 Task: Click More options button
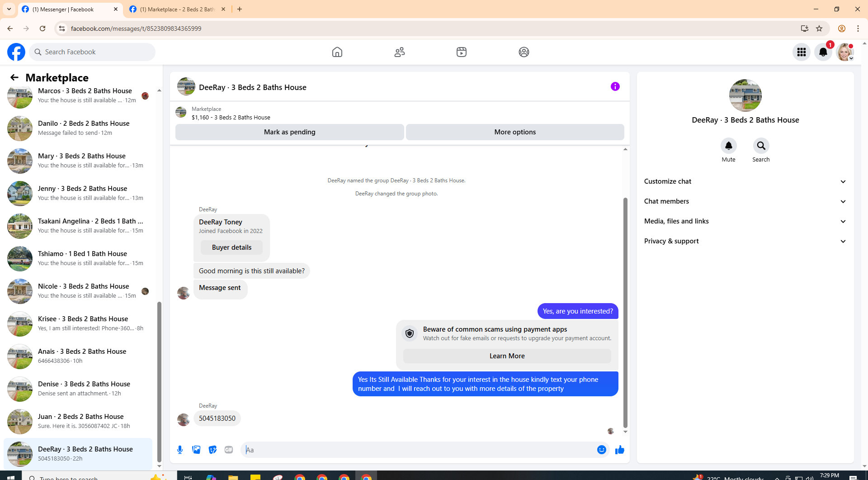515,132
